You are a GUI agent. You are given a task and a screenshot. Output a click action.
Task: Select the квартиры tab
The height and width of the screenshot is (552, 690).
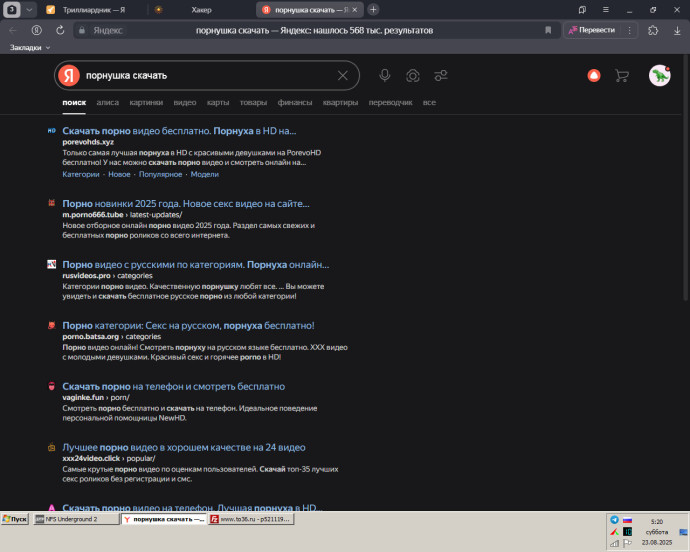(x=340, y=102)
